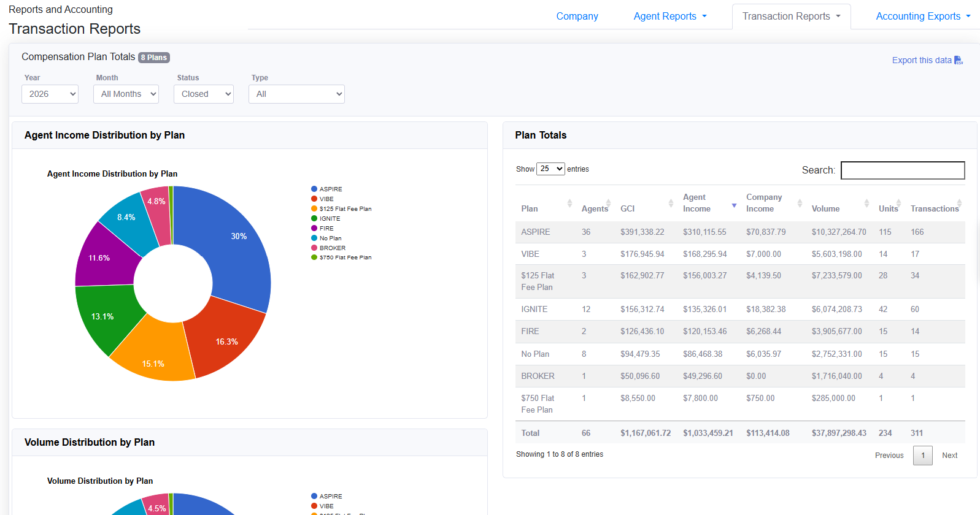Click the 4.8% pink BROKER slice
The height and width of the screenshot is (515, 980).
(x=158, y=212)
